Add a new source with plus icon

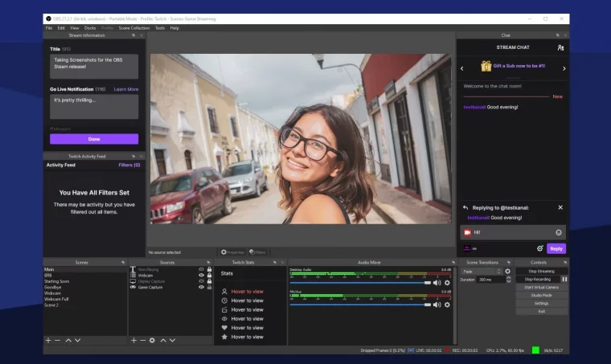click(133, 340)
